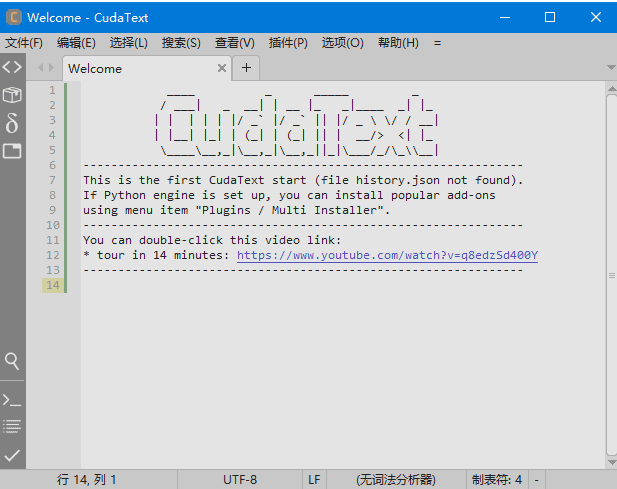The height and width of the screenshot is (489, 617).
Task: Open the Validate checkmark panel icon
Action: point(12,455)
